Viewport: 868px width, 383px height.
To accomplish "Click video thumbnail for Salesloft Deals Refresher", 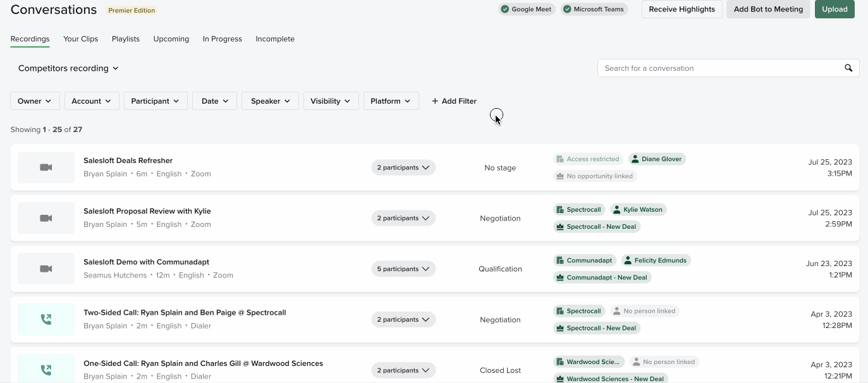I will coord(46,167).
